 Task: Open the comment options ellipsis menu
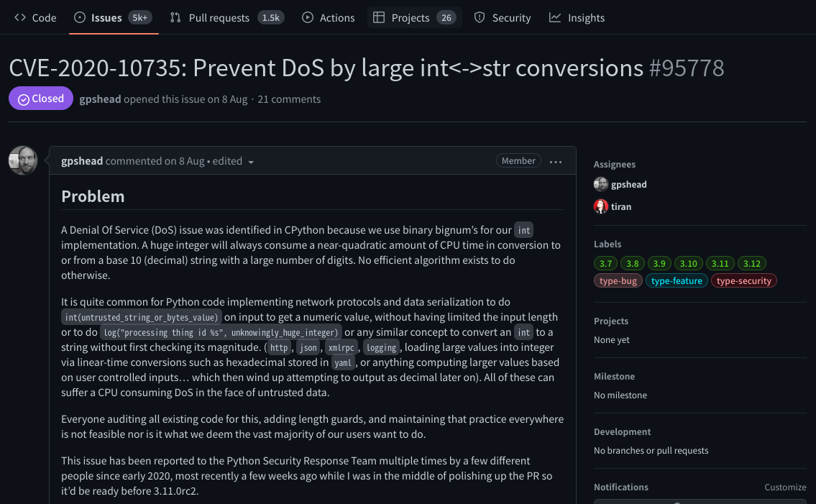(556, 162)
